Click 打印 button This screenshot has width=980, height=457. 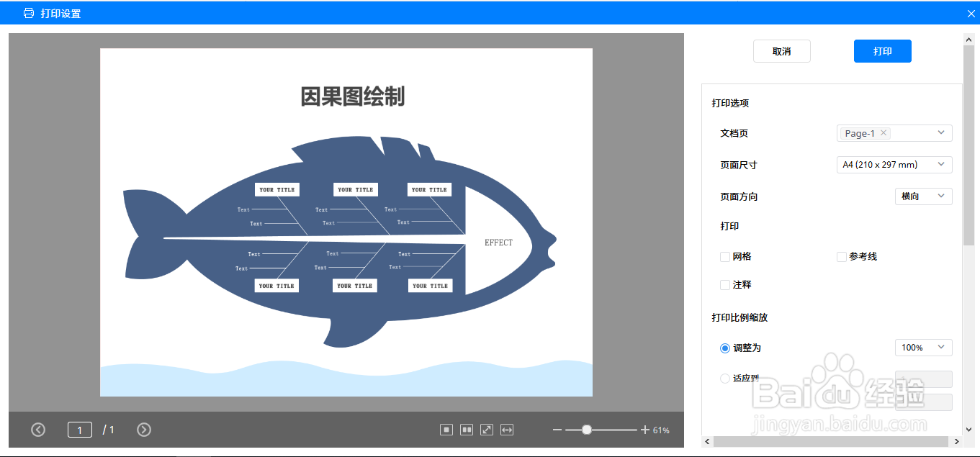883,51
